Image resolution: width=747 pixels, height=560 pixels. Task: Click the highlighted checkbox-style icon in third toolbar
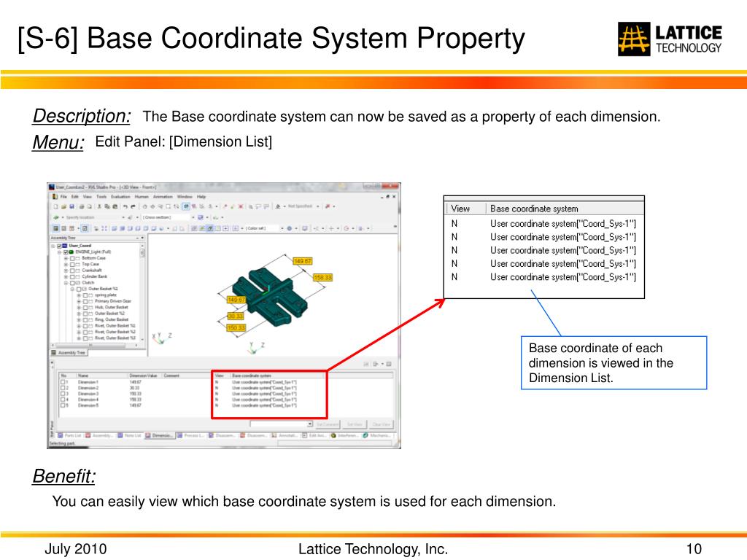pos(85,228)
